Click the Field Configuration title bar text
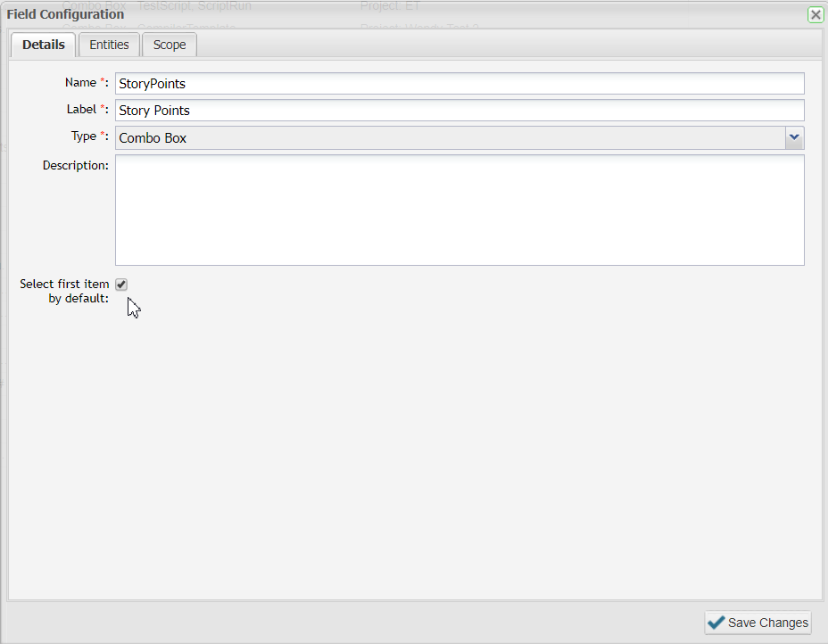Image resolution: width=828 pixels, height=644 pixels. click(65, 14)
